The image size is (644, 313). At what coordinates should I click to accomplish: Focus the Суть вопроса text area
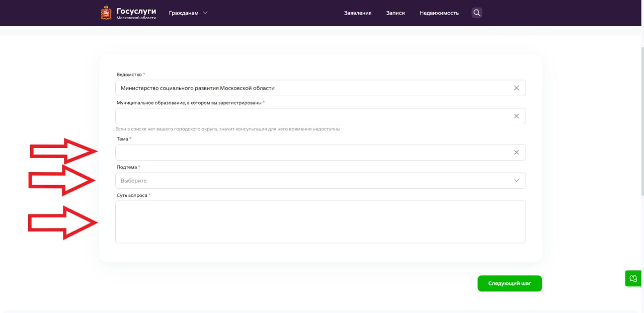pyautogui.click(x=320, y=222)
